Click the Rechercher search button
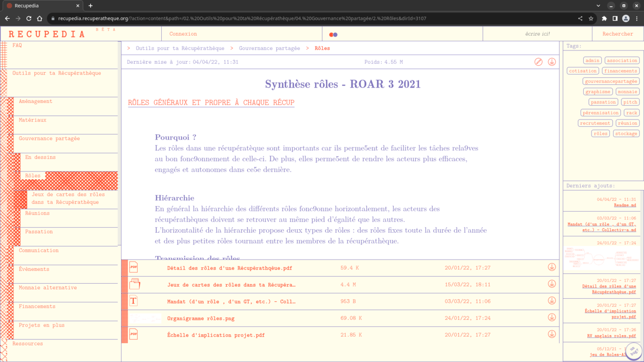 tap(617, 34)
